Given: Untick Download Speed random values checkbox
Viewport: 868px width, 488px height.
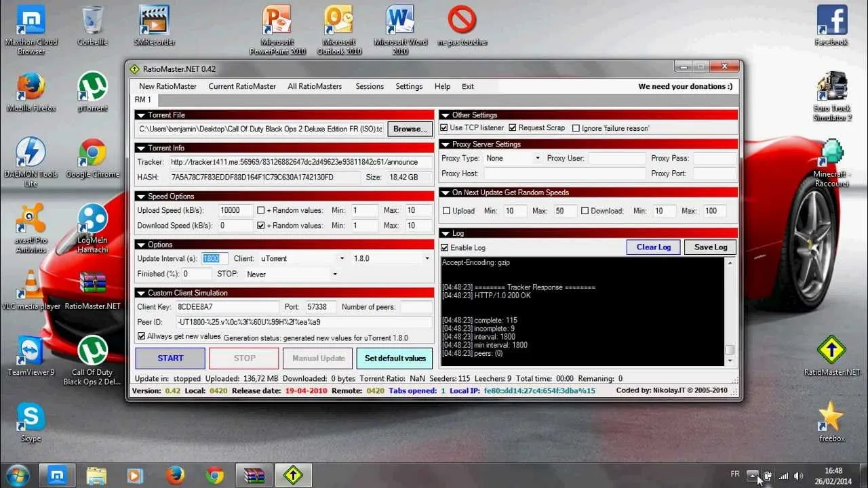Looking at the screenshot, I should 261,225.
